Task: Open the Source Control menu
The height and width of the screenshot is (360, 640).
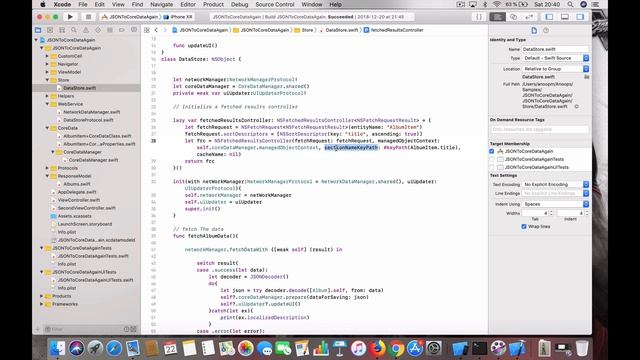Action: click(275, 4)
